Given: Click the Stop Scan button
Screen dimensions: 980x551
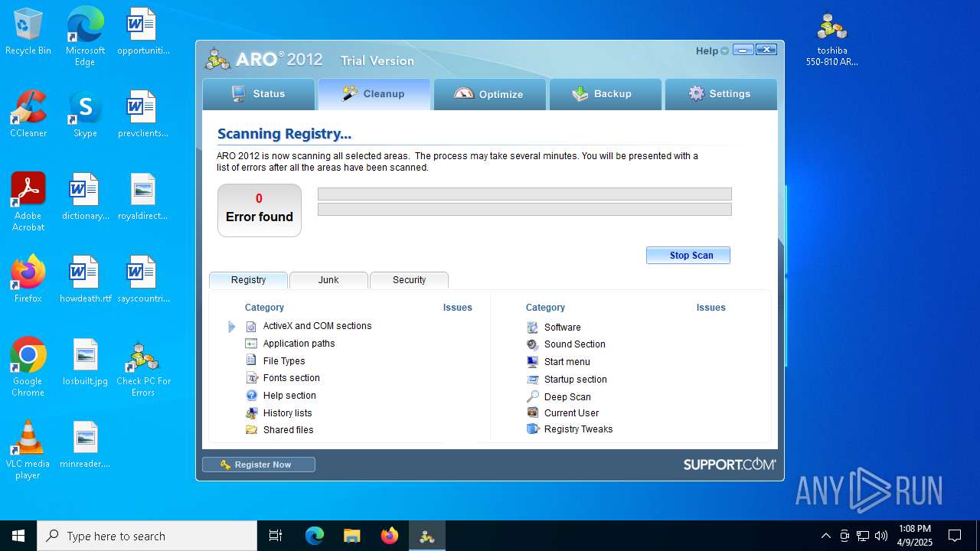Looking at the screenshot, I should tap(688, 255).
